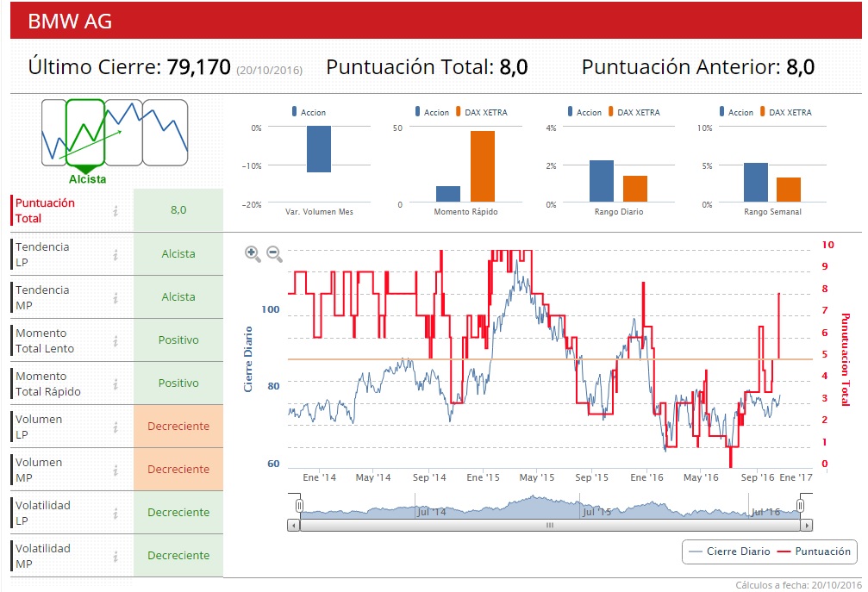Click the Cálculos a fecha: 20/10/2016 footer
This screenshot has height=592, width=868.
click(798, 585)
